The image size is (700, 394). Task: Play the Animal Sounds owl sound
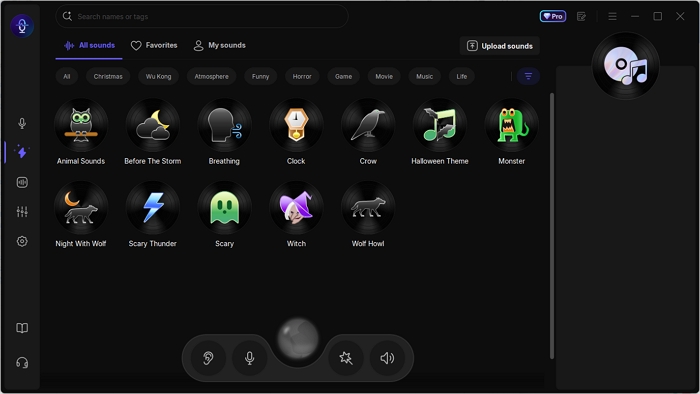pyautogui.click(x=81, y=125)
